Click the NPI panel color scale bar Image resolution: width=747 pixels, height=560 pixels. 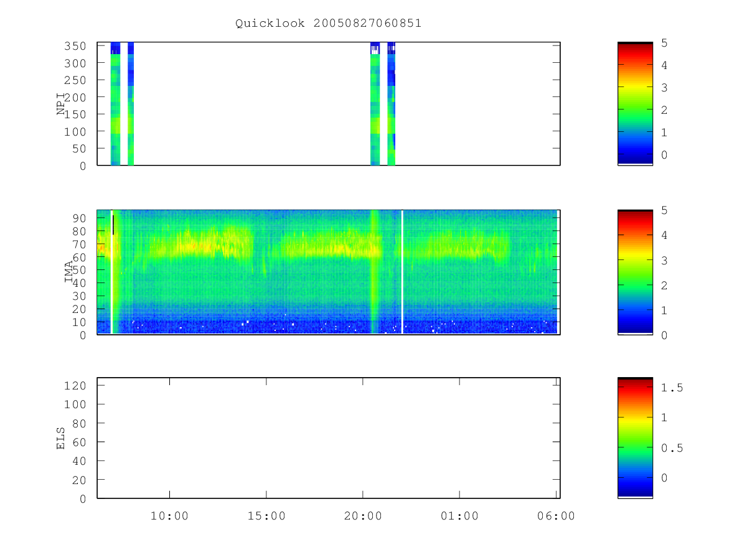click(635, 103)
